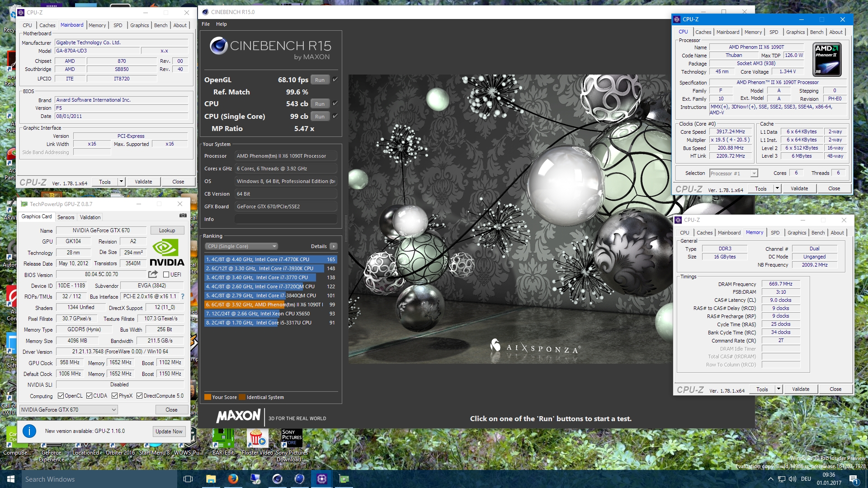Click the DEU language indicator

pyautogui.click(x=806, y=479)
